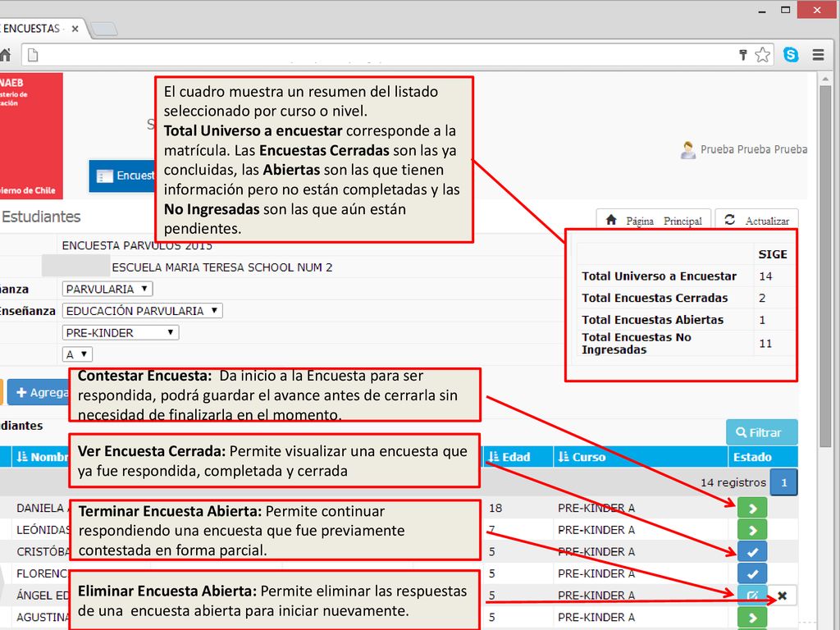Sort table by Nombre column

tap(42, 457)
